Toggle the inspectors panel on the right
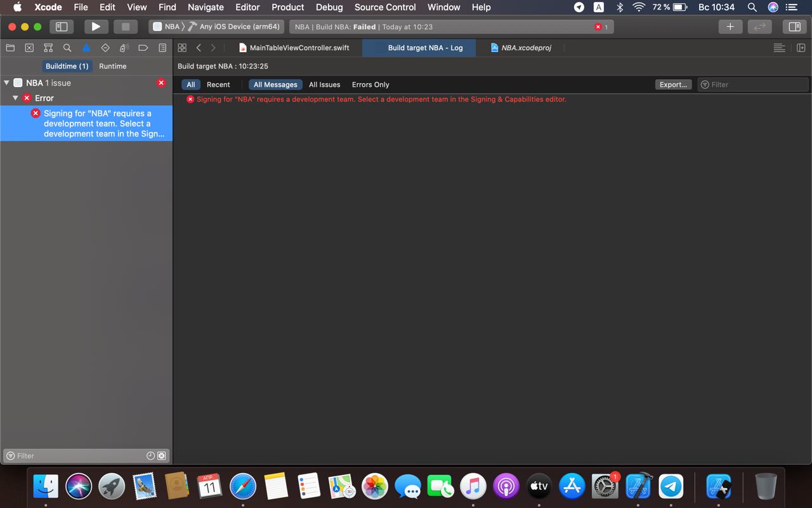Screen dimensions: 812x508 (x=794, y=27)
